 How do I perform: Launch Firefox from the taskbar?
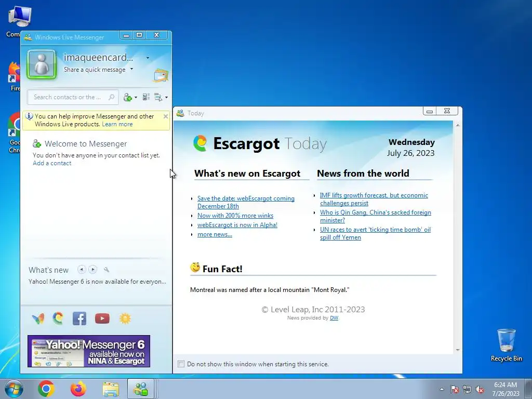[x=78, y=389]
